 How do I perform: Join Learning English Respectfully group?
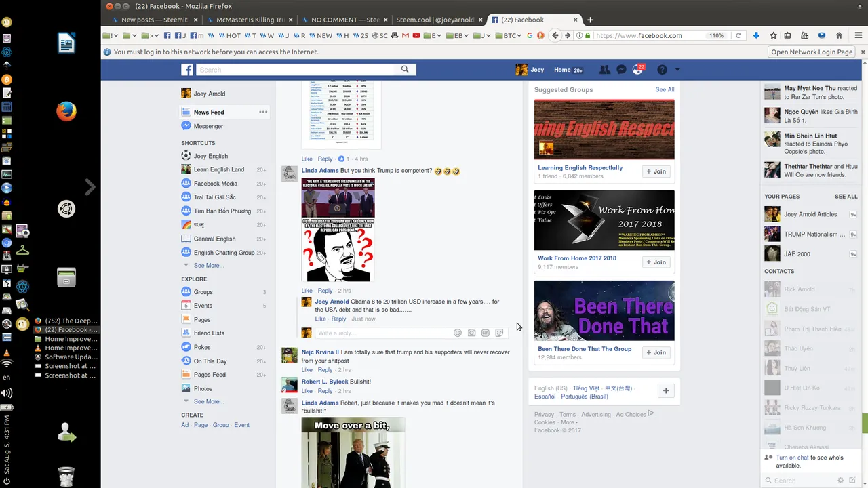tap(656, 171)
